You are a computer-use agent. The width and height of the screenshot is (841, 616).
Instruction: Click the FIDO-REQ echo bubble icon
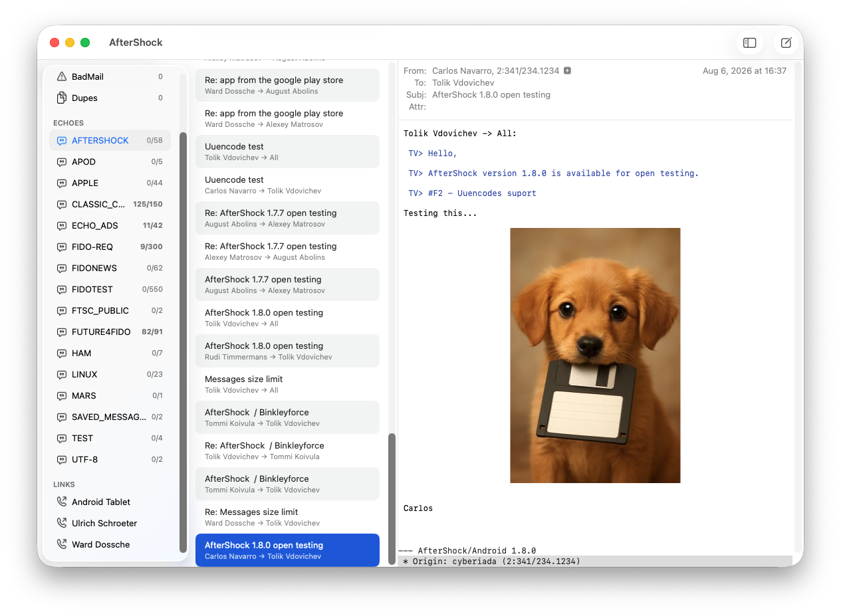[62, 247]
